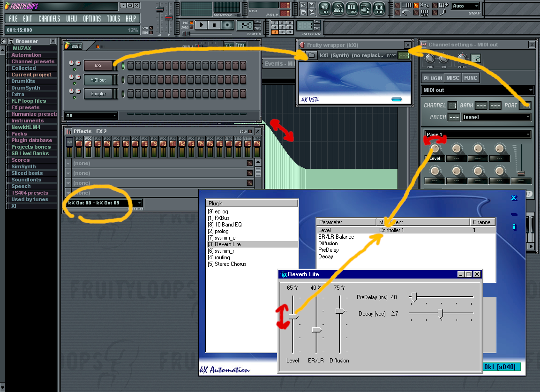Open the kX Out 08 output dropdown

[x=104, y=203]
